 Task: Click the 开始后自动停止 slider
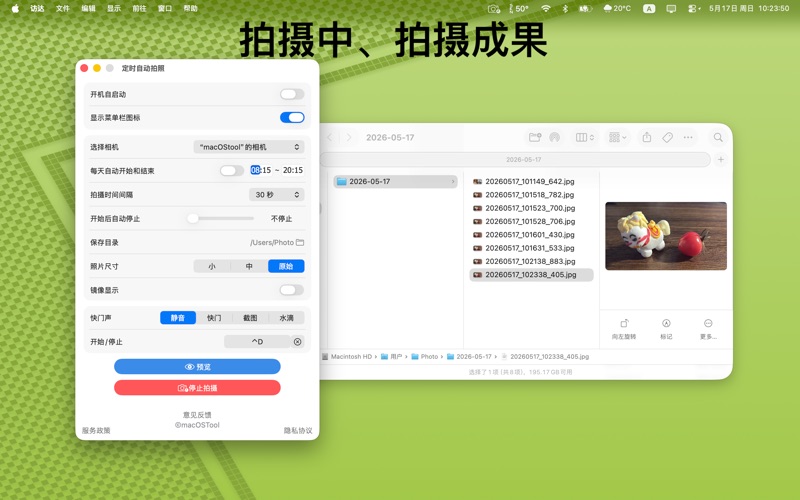click(x=220, y=218)
